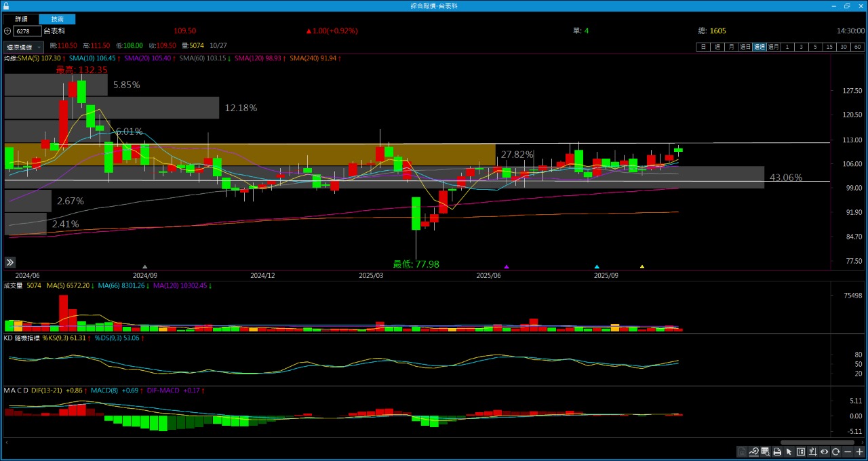Click the refresh chart icon
This screenshot has width=868, height=461.
click(836, 452)
